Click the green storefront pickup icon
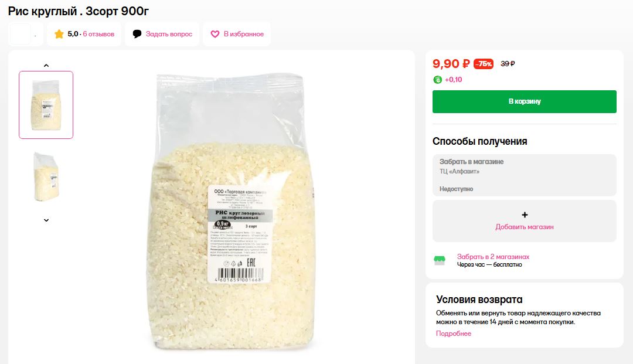This screenshot has width=633, height=364. 439,260
